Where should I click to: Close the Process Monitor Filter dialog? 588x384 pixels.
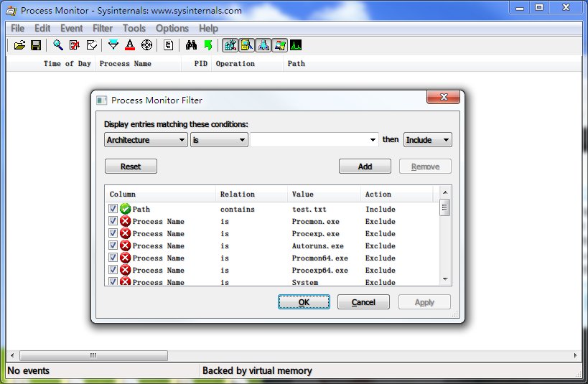point(444,97)
